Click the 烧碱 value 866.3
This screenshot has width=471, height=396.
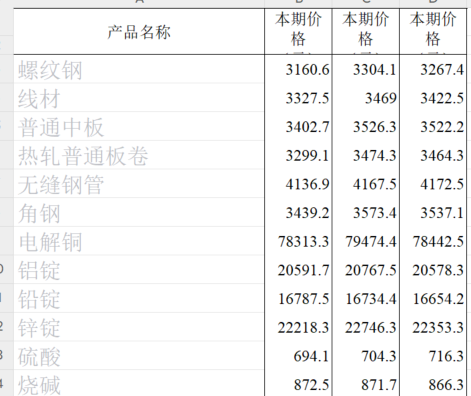[433, 383]
